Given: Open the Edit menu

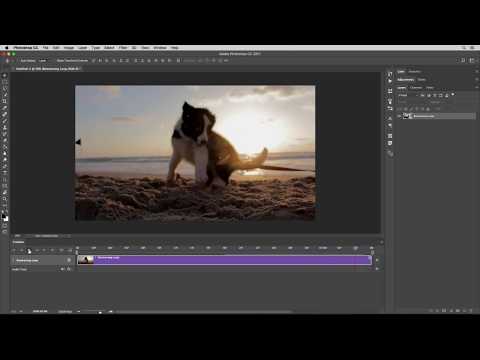Looking at the screenshot, I should 56,48.
